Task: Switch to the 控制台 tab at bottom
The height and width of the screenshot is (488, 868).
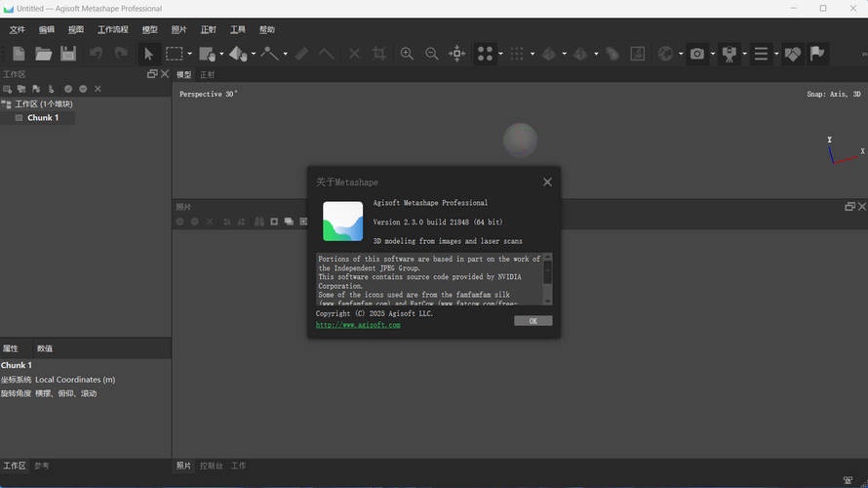Action: click(211, 467)
